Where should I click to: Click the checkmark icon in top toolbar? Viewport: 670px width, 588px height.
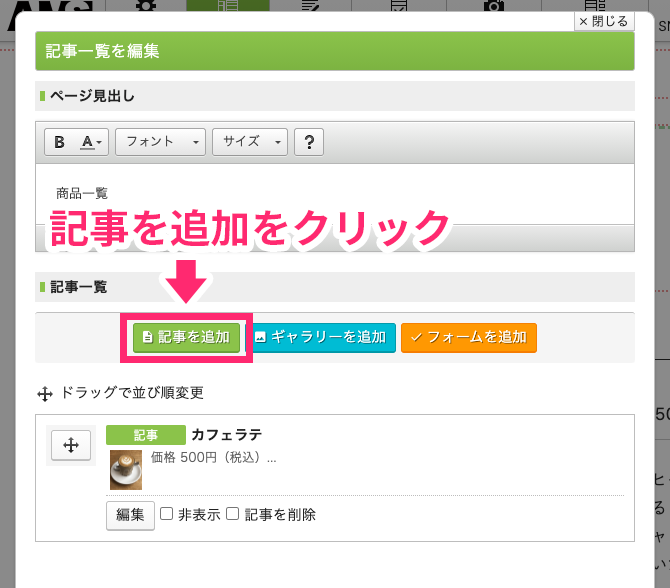[398, 7]
